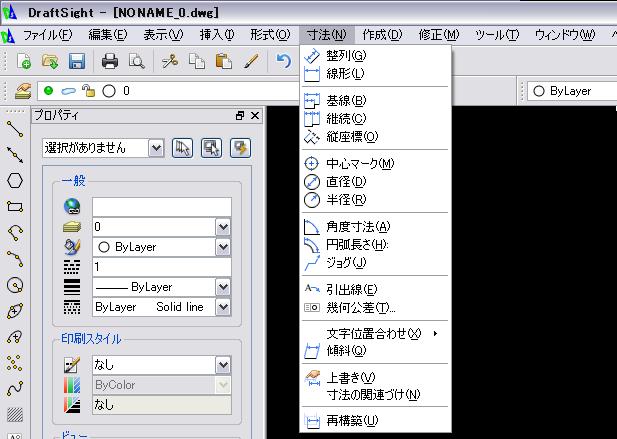Select the Polygon tool
Viewport: 617px width, 439px height.
pos(15,181)
